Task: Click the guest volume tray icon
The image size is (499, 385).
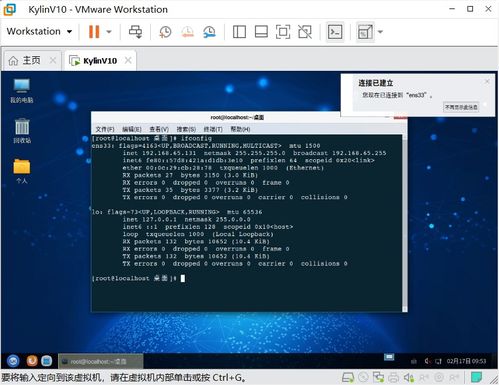Action: (x=428, y=361)
